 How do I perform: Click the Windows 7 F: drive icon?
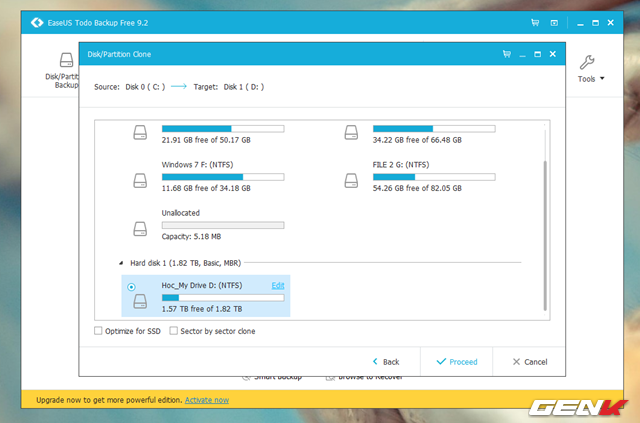tap(140, 180)
